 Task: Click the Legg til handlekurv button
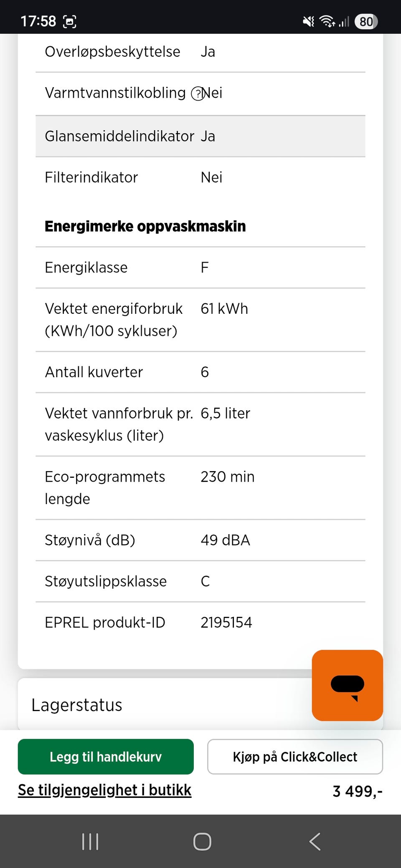click(x=106, y=757)
